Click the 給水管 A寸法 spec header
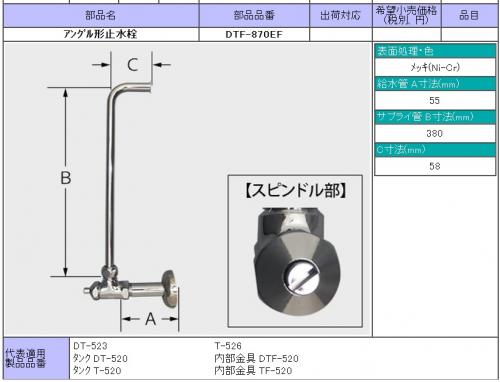The image size is (500, 382). click(435, 84)
